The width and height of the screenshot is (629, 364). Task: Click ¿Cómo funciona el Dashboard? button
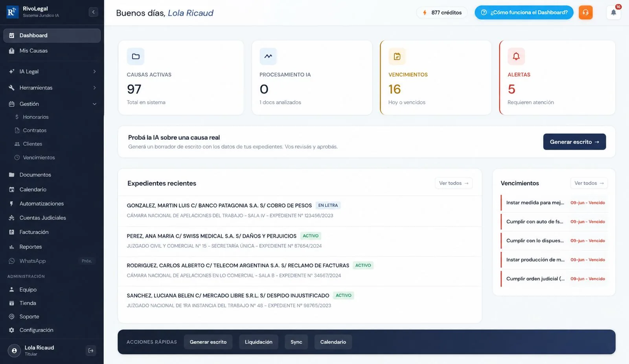pyautogui.click(x=524, y=13)
